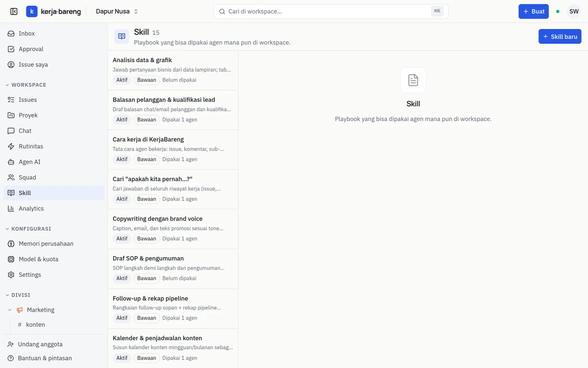Click the Settings gear icon
This screenshot has height=368, width=588.
(x=11, y=275)
